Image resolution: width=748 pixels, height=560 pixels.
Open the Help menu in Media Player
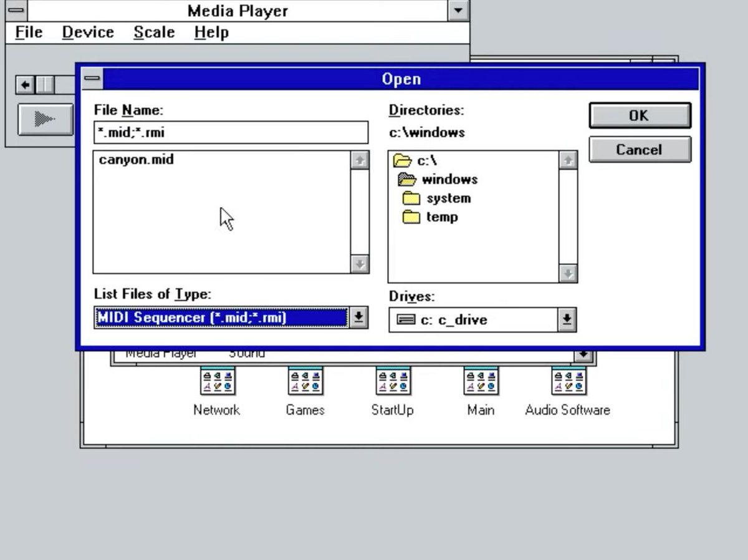tap(211, 32)
